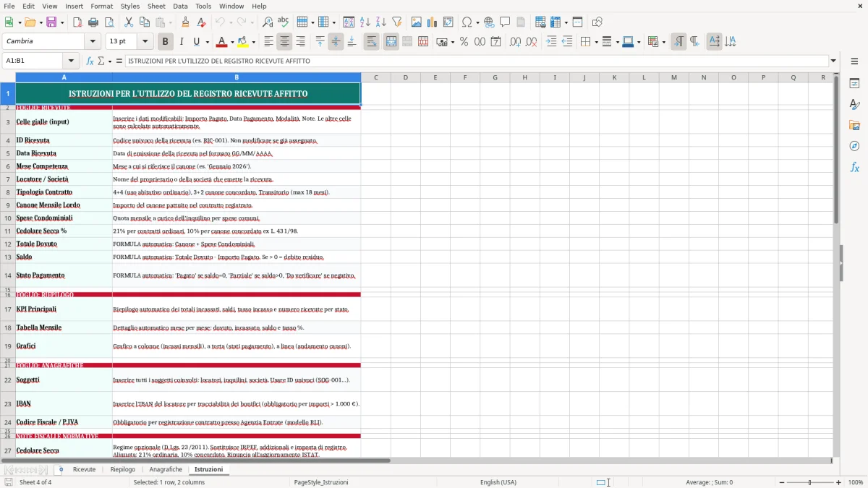Image resolution: width=868 pixels, height=488 pixels.
Task: Open the sidebar Navigator panel
Action: pos(854,146)
